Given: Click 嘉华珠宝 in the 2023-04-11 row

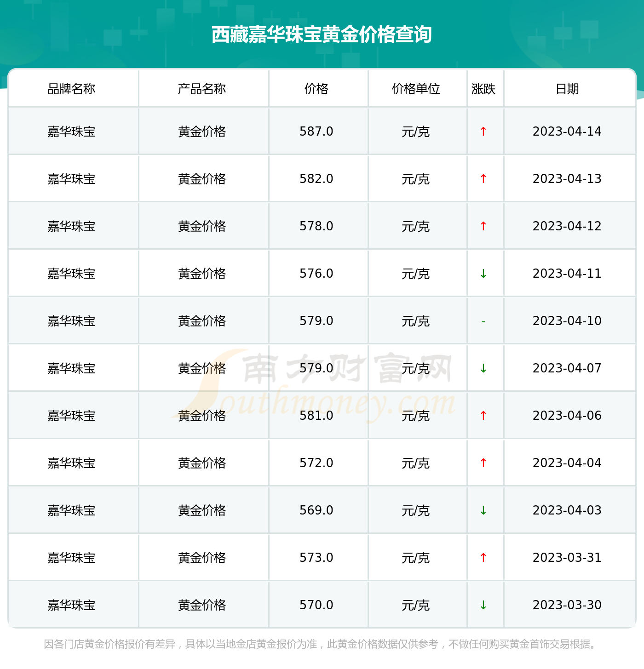Looking at the screenshot, I should (71, 274).
